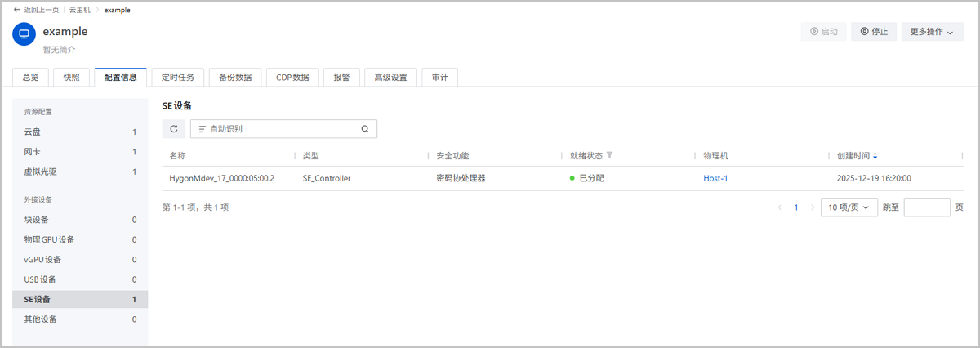980x348 pixels.
Task: Click the 跳至 page number input field
Action: coord(927,207)
